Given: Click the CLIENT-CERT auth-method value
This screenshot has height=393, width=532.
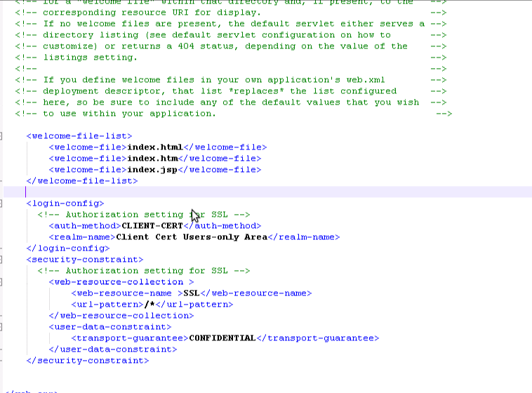Looking at the screenshot, I should pos(152,226).
